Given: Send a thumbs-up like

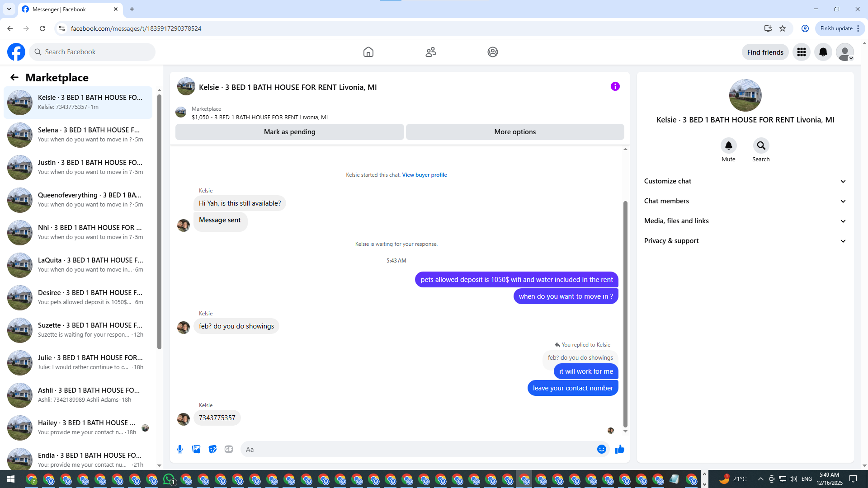Looking at the screenshot, I should [620, 449].
